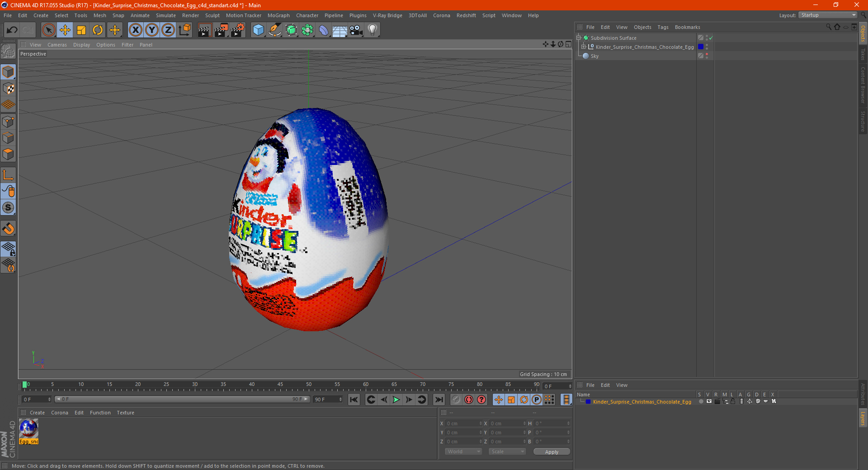The width and height of the screenshot is (868, 470).
Task: Collapse the Subdivision Surface tree node
Action: [x=578, y=38]
